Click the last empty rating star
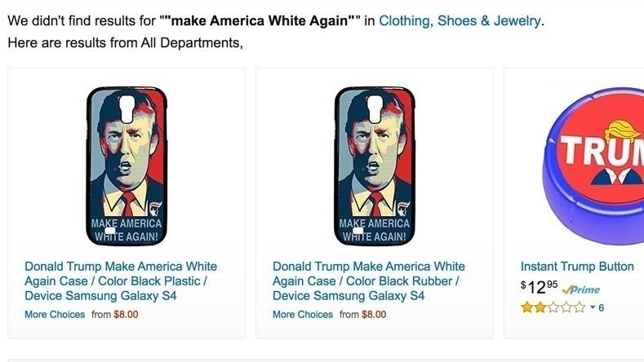 [580, 307]
